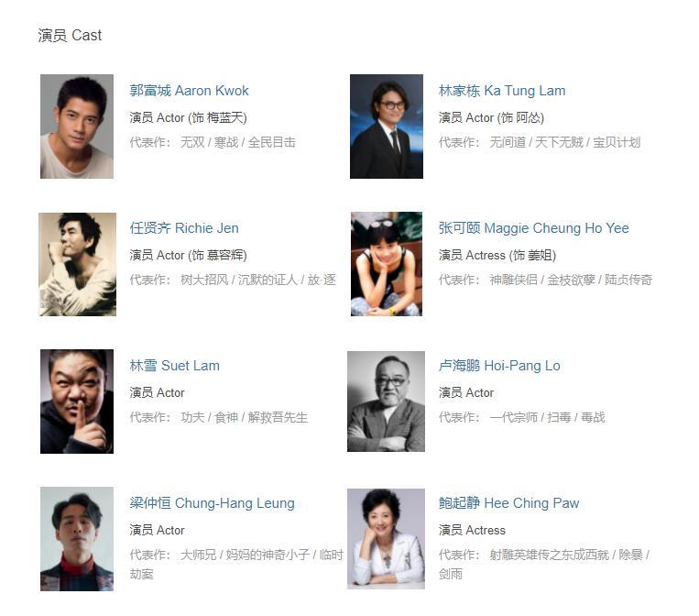Open the 张可颐 Maggie Cheung Ho Yee link
Screen dimensions: 699x616
[533, 228]
